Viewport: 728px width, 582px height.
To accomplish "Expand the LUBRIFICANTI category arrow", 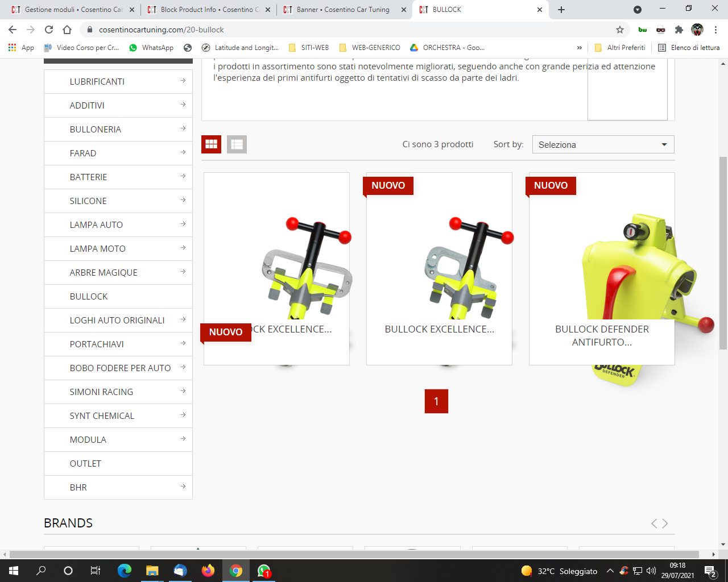I will pos(183,81).
